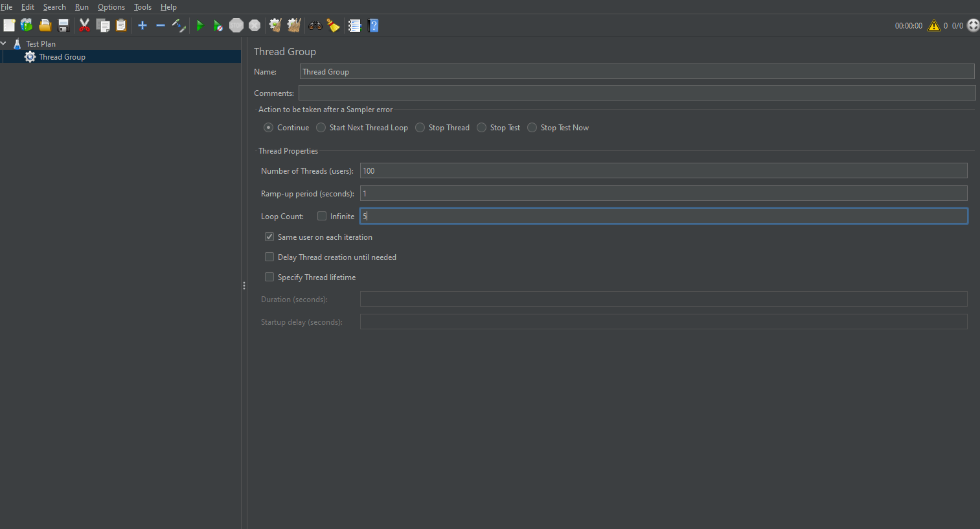The width and height of the screenshot is (980, 529).
Task: Click the Number of Threads field
Action: [664, 170]
